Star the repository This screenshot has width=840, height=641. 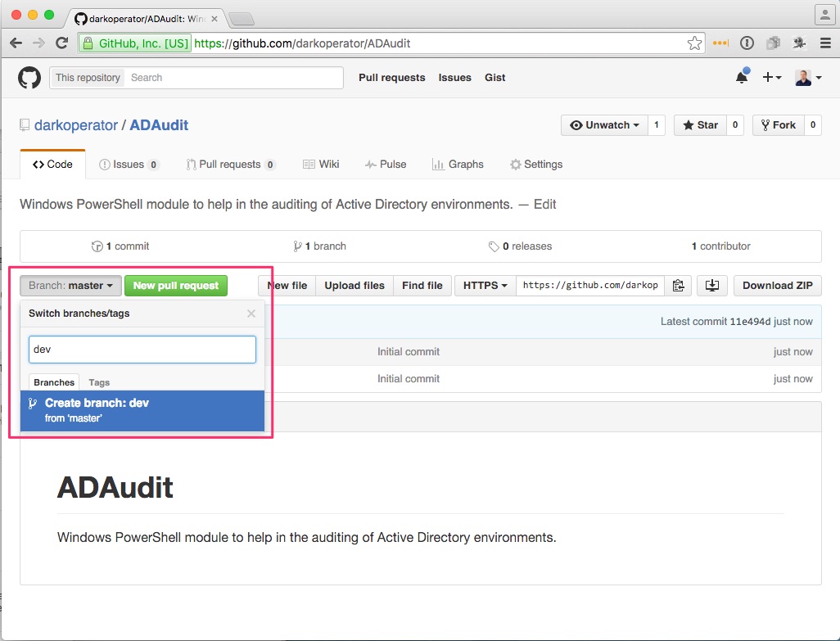point(700,125)
